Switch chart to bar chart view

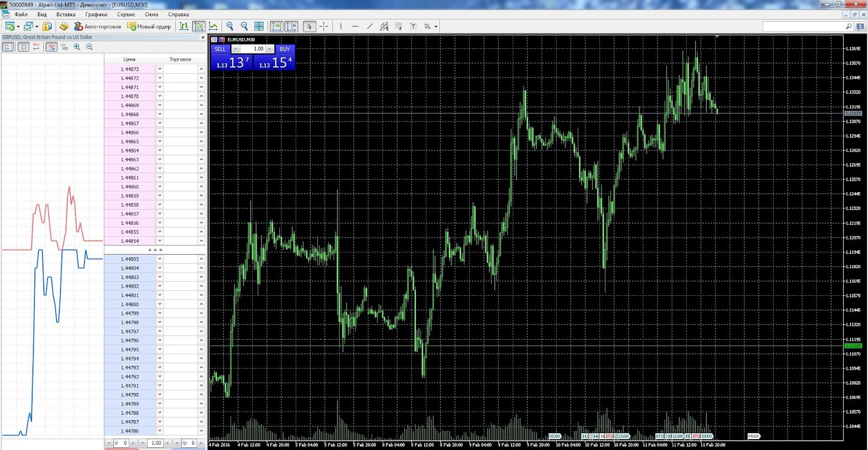pyautogui.click(x=184, y=26)
